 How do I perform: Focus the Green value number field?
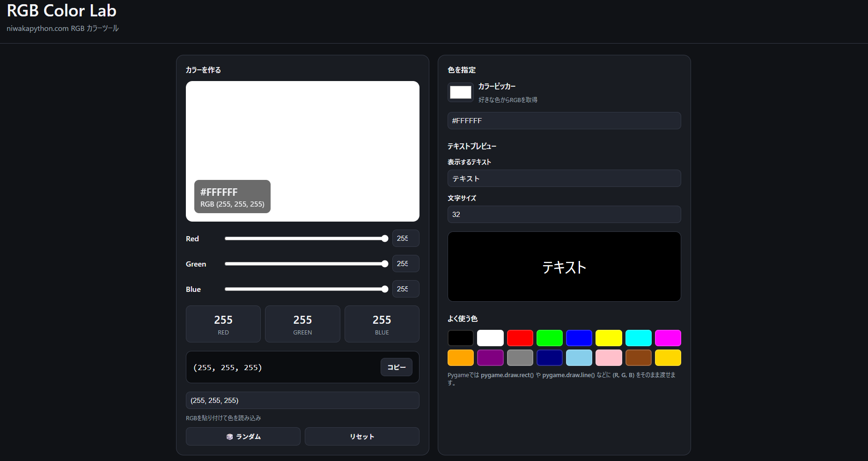406,264
